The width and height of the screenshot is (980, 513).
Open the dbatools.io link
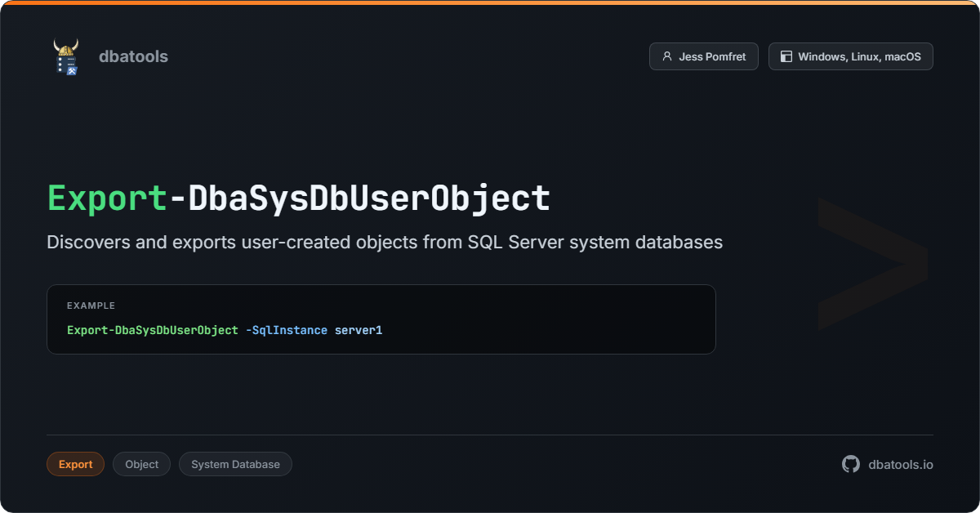901,464
